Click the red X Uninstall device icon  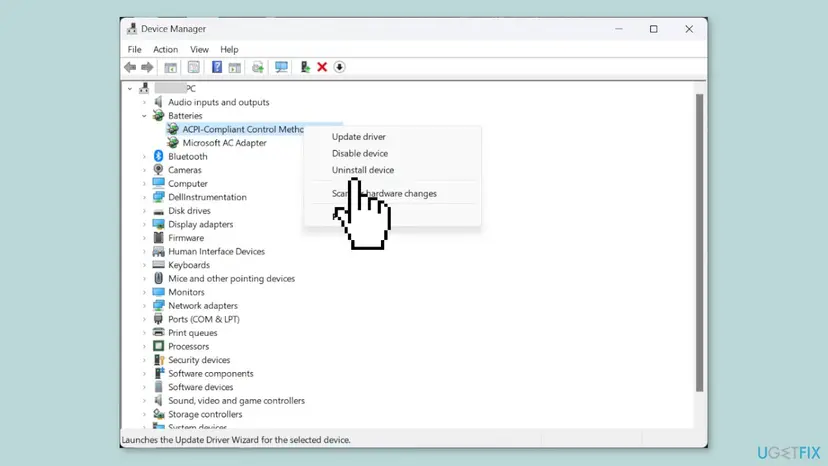point(322,67)
